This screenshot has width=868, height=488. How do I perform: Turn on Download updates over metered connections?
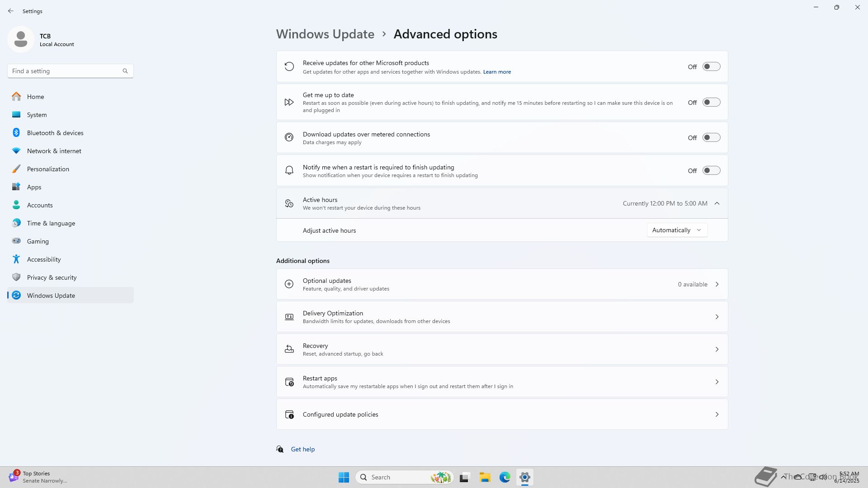point(711,138)
